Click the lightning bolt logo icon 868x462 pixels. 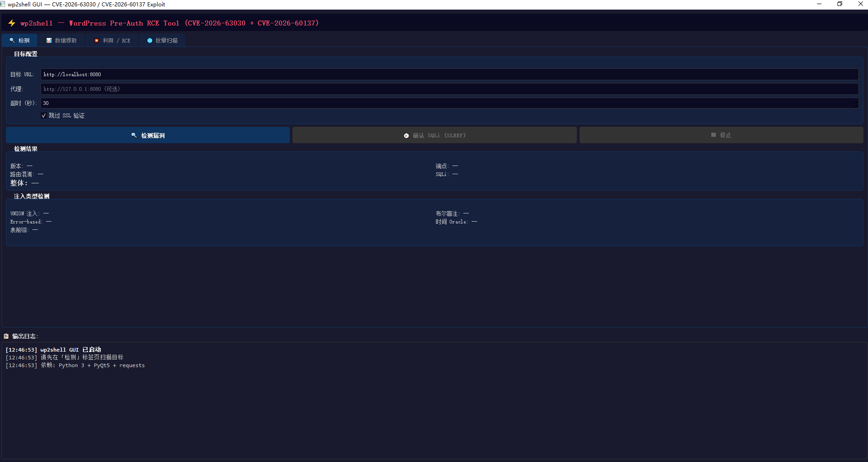pos(12,23)
